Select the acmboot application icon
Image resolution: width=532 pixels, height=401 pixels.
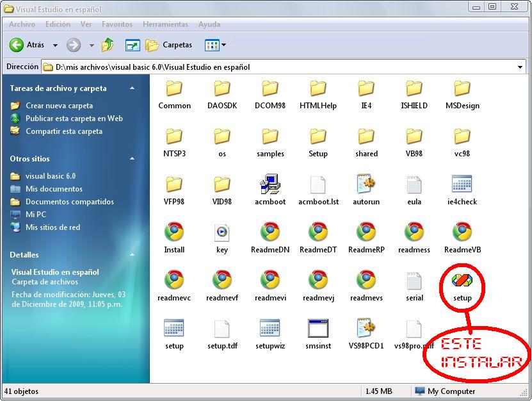270,190
